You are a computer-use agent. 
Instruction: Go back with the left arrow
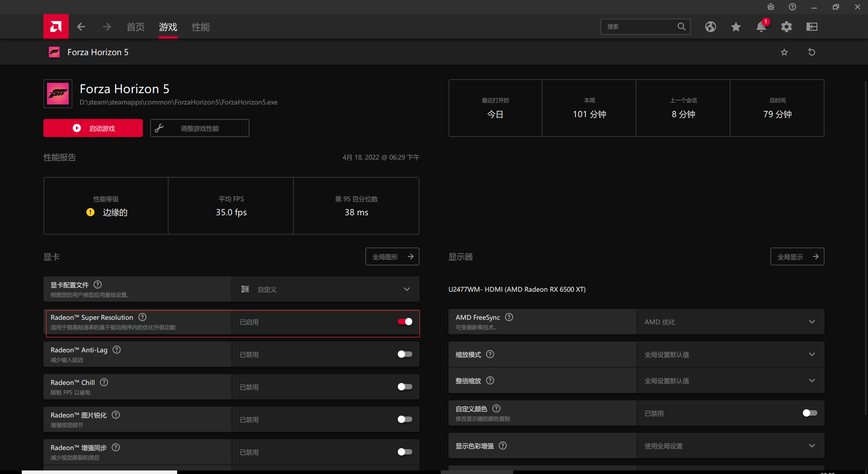click(81, 27)
